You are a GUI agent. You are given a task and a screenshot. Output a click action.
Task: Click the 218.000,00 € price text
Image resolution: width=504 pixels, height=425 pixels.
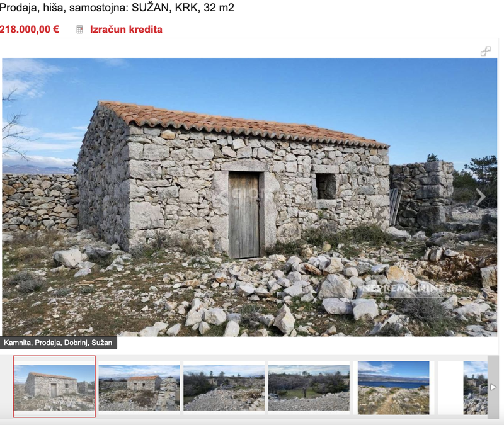coord(29,29)
